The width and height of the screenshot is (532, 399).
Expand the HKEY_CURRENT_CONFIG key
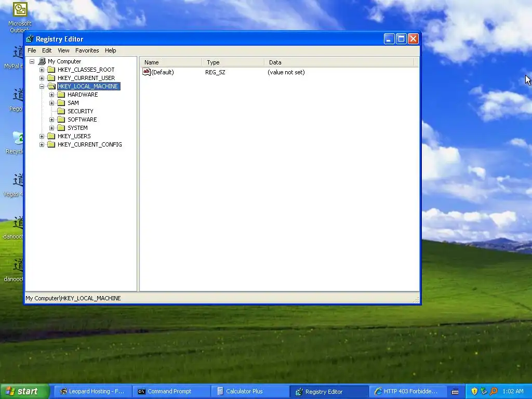(x=42, y=144)
